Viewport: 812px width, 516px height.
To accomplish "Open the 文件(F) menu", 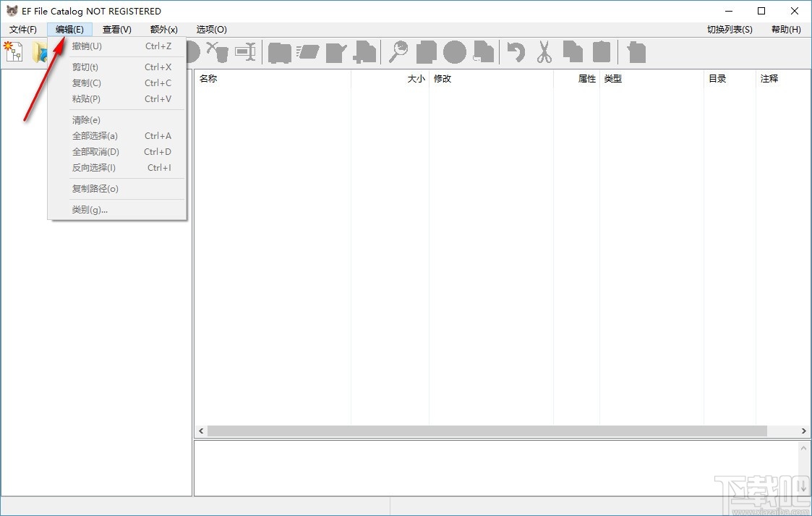I will 22,30.
